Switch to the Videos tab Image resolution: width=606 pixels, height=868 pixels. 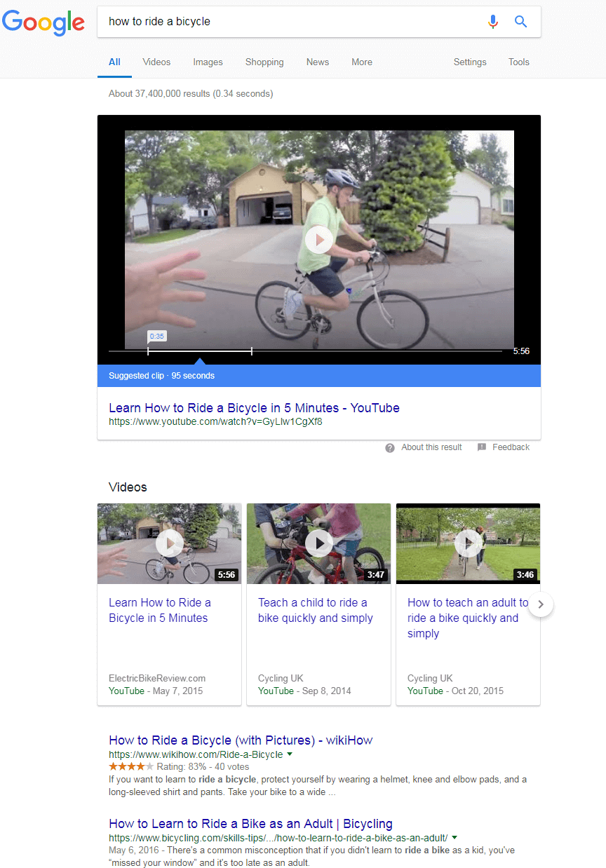click(x=156, y=62)
